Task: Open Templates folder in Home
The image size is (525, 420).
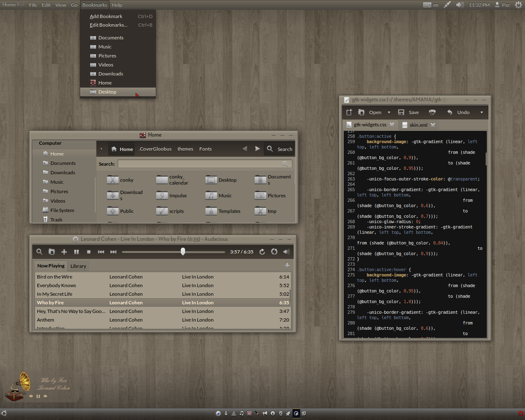Action: point(223,211)
